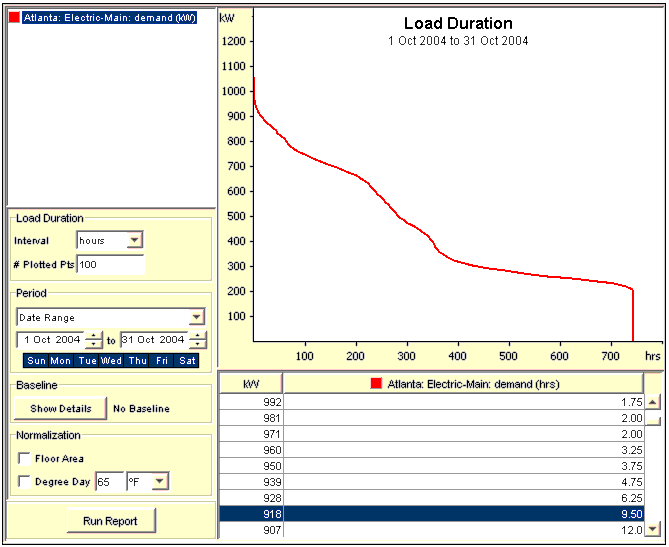Click the Plotted Pts input field
The image size is (669, 547).
[110, 264]
